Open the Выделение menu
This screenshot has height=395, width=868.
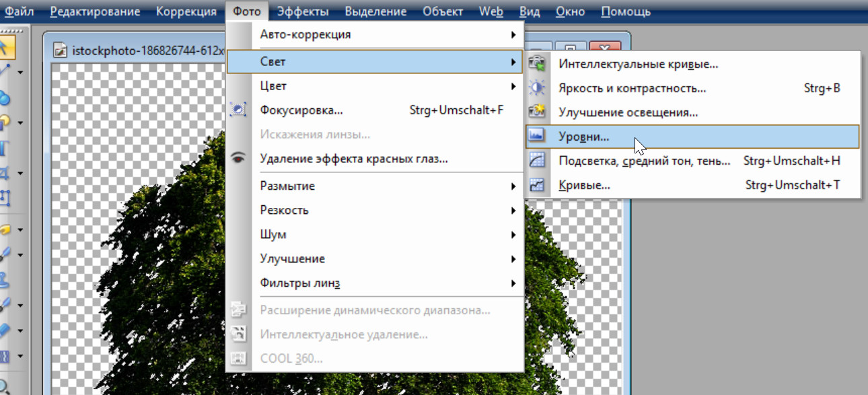click(x=375, y=11)
